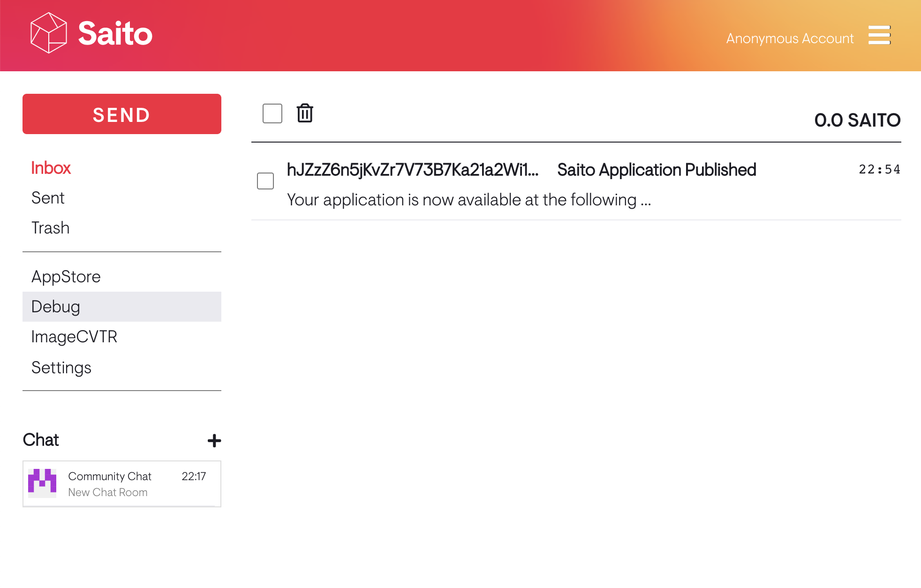Open the Saito Application Published email

(x=656, y=170)
